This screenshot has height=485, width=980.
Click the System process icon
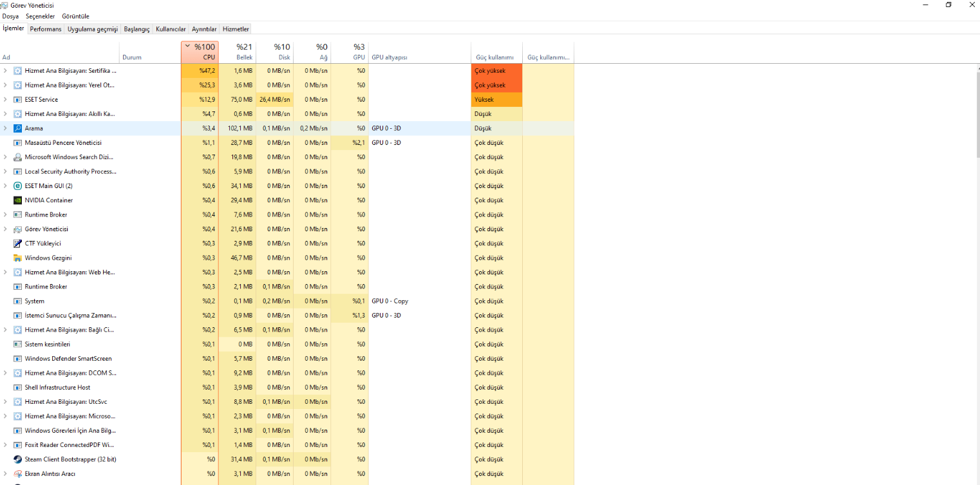(17, 301)
